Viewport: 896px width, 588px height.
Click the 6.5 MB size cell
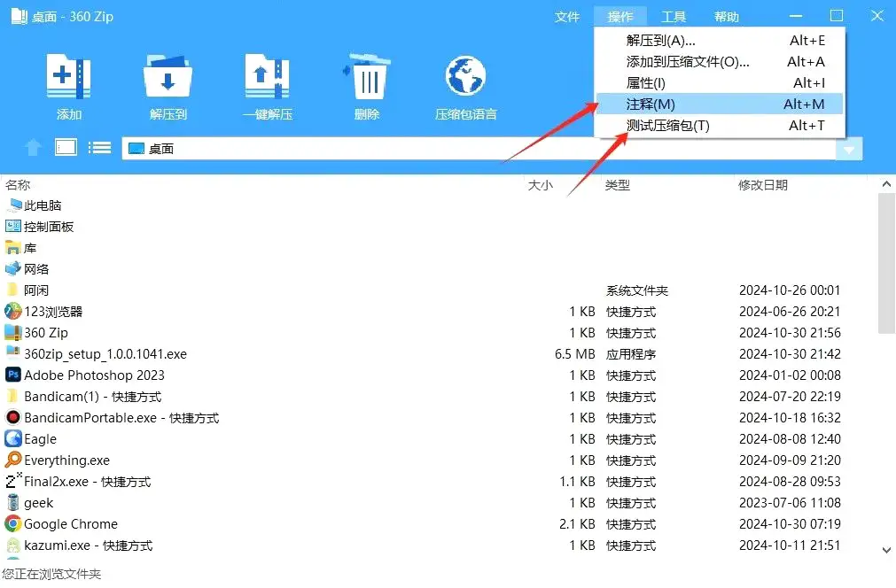pos(574,354)
